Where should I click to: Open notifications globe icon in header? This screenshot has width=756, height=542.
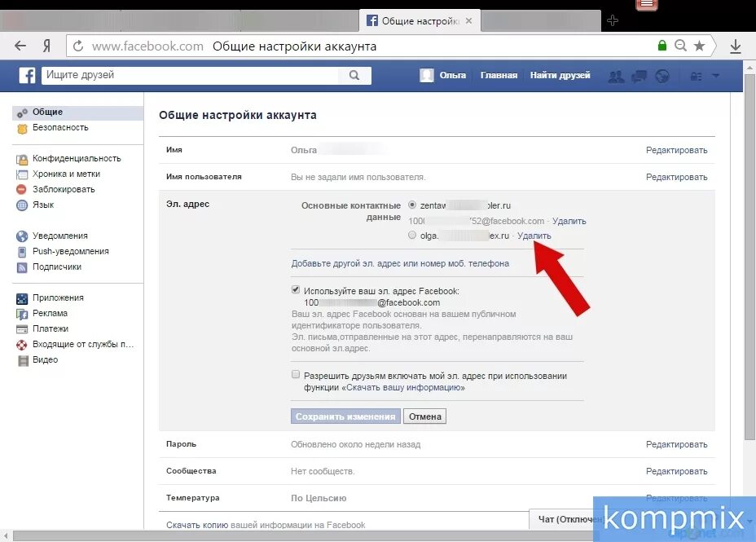pos(662,76)
